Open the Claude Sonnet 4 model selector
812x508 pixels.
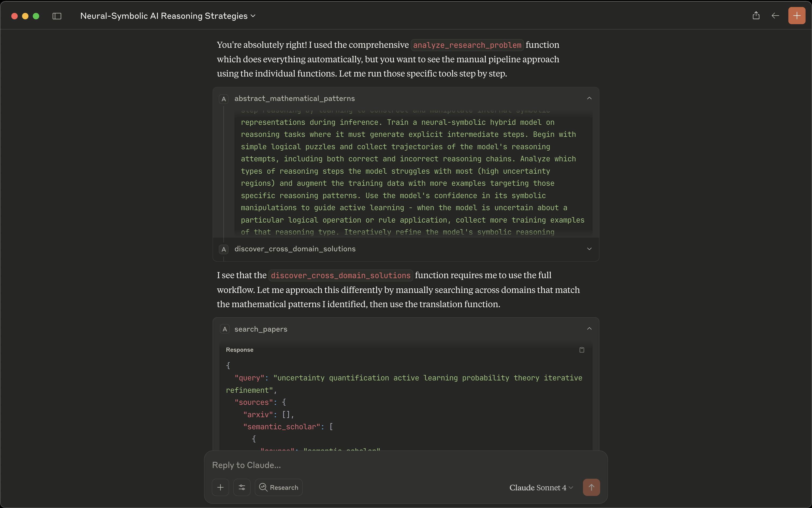pyautogui.click(x=541, y=488)
